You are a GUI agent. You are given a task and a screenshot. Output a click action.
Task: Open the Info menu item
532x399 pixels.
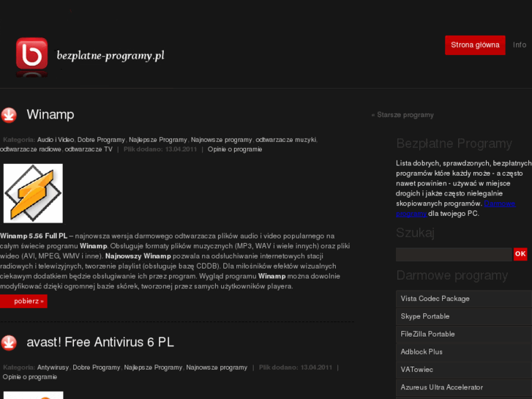(x=520, y=45)
